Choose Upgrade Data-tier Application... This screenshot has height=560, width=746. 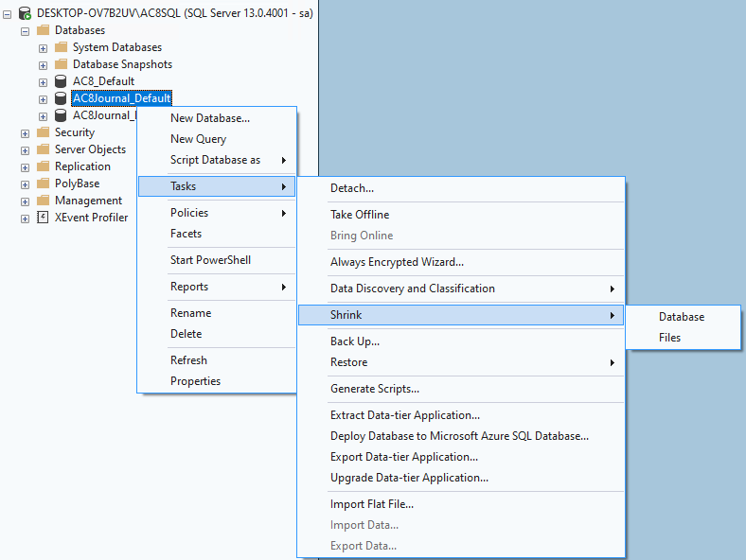tap(460, 478)
